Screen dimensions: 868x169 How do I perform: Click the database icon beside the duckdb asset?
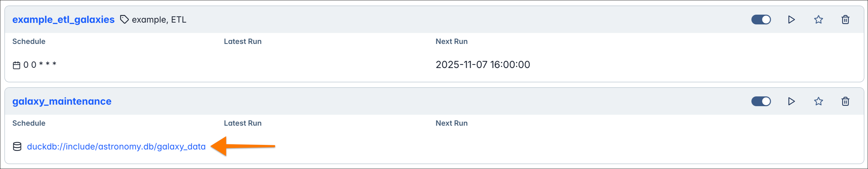click(17, 146)
